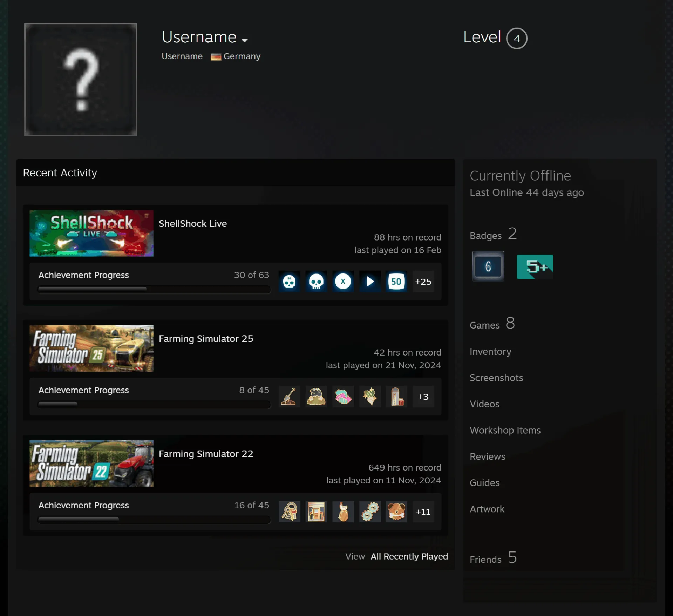Image resolution: width=673 pixels, height=616 pixels.
Task: View the Friends 5 list
Action: [493, 558]
